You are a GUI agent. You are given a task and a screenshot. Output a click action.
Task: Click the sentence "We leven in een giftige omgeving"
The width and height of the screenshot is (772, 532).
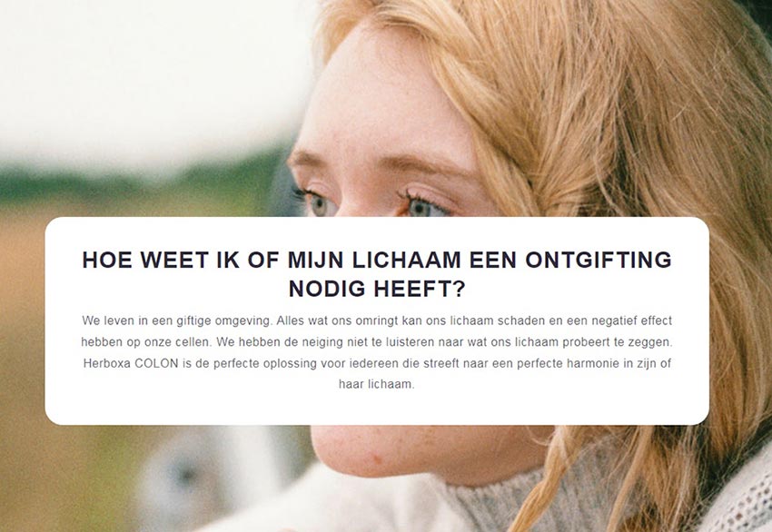(x=176, y=320)
